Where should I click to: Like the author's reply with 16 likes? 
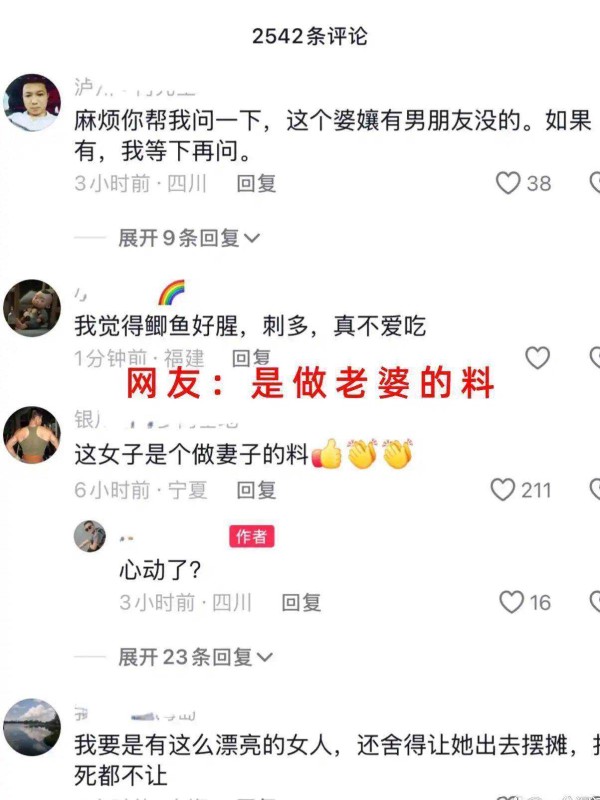[x=512, y=602]
